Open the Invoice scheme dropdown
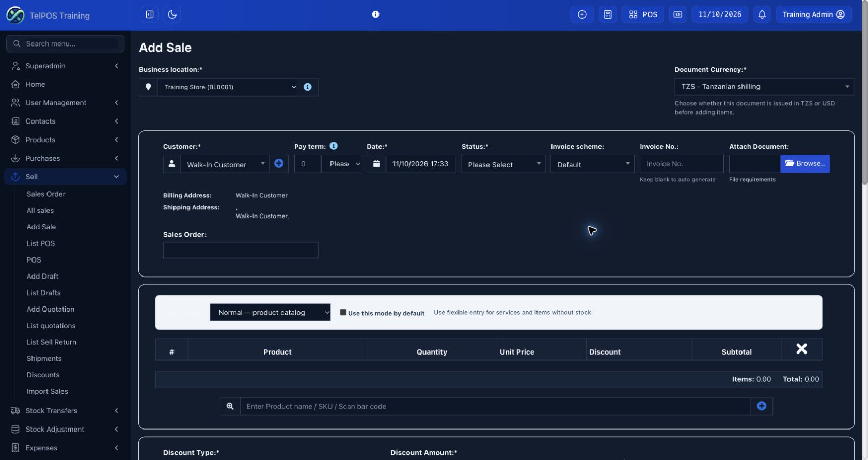Viewport: 868px width, 460px height. click(592, 164)
